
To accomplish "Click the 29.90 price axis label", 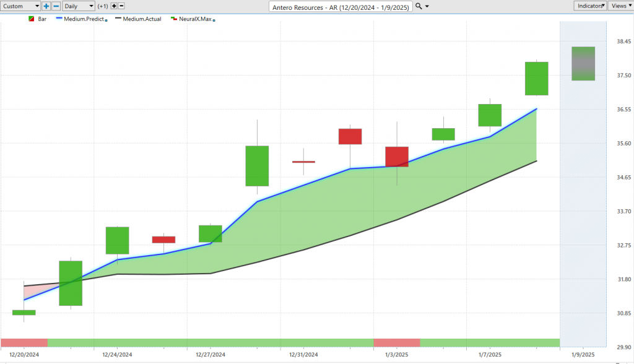I will 623,347.
